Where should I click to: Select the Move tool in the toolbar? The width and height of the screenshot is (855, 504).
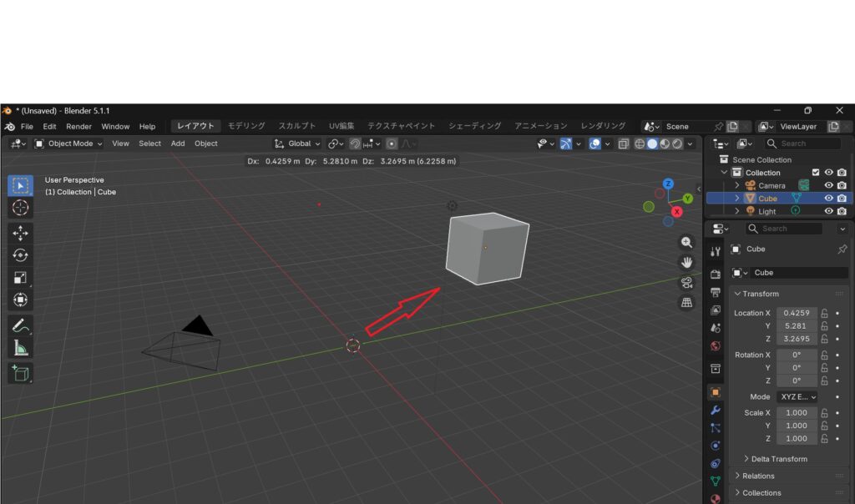coord(21,234)
